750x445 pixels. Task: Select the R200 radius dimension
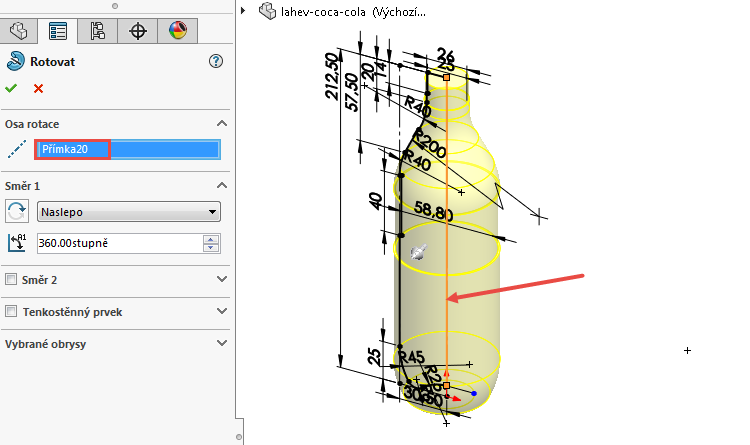(x=430, y=144)
